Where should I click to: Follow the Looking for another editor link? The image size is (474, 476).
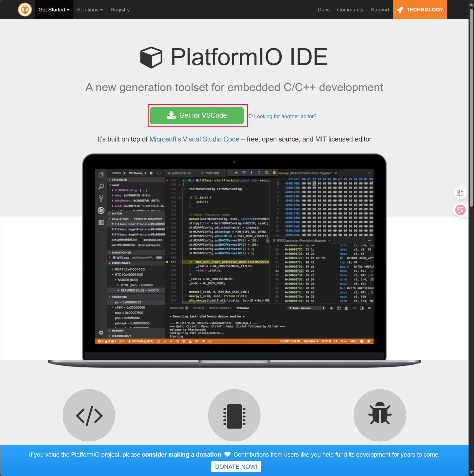(285, 116)
